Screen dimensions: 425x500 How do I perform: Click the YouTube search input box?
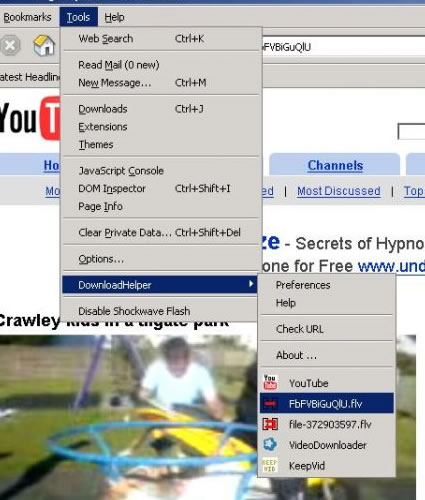click(411, 131)
